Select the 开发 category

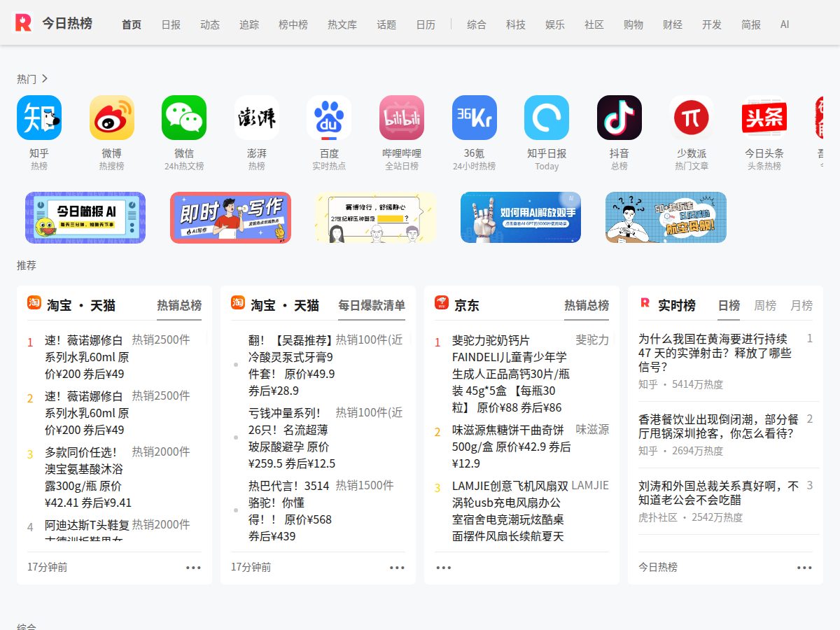(x=712, y=24)
